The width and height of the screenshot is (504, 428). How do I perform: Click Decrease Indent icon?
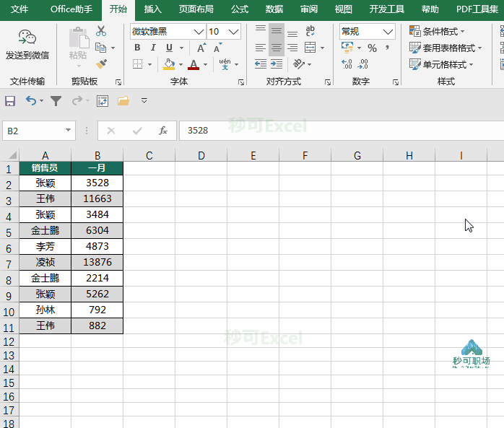coord(261,64)
